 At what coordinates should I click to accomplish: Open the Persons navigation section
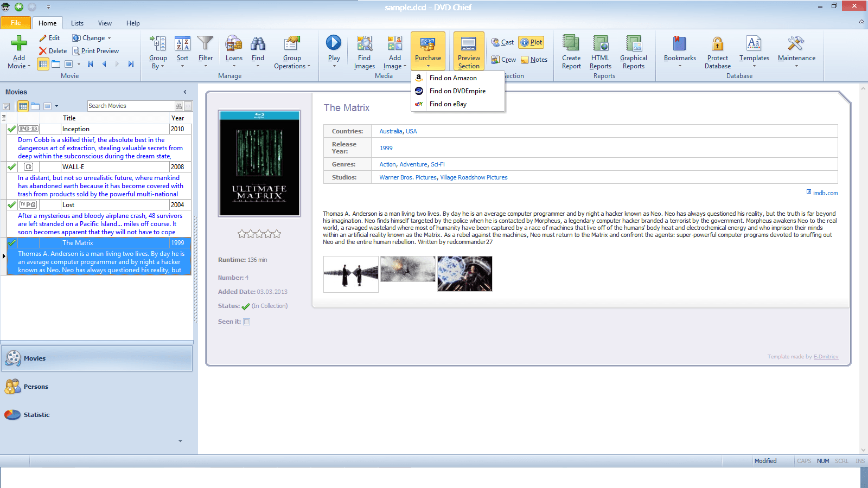pyautogui.click(x=97, y=387)
